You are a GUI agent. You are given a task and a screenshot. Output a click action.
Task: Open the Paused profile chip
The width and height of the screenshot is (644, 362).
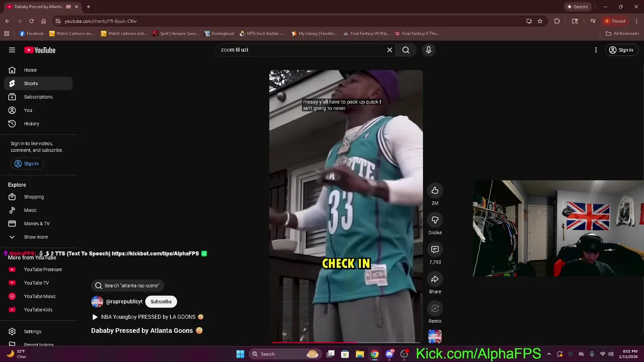615,21
